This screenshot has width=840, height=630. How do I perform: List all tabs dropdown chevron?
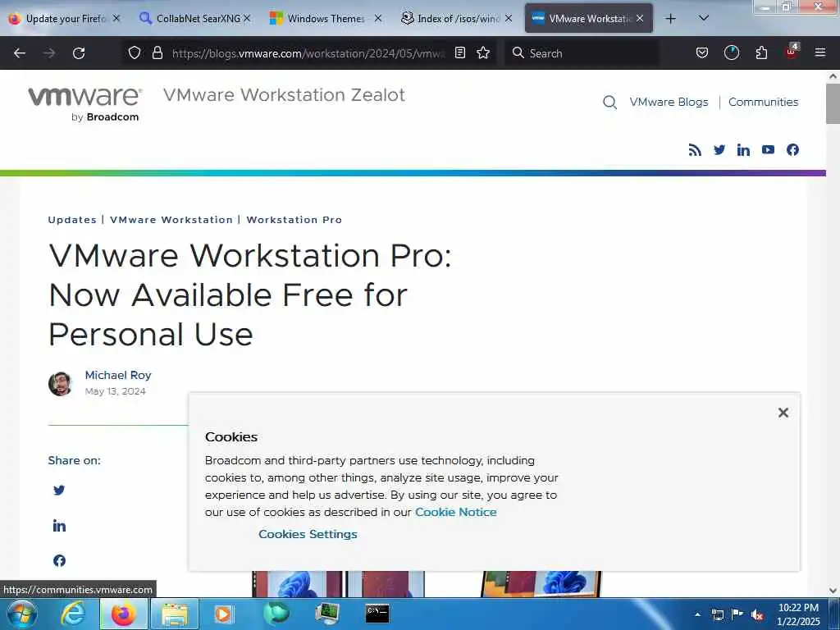[x=704, y=18]
